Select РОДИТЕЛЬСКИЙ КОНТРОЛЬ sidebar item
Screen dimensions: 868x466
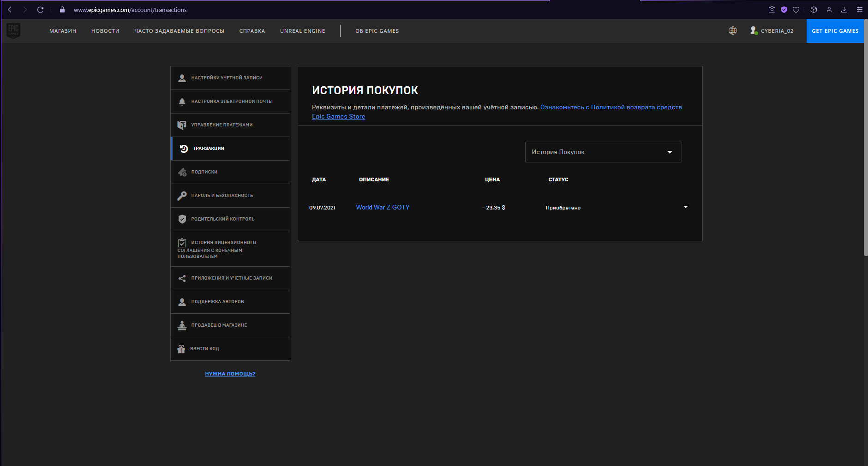(230, 219)
